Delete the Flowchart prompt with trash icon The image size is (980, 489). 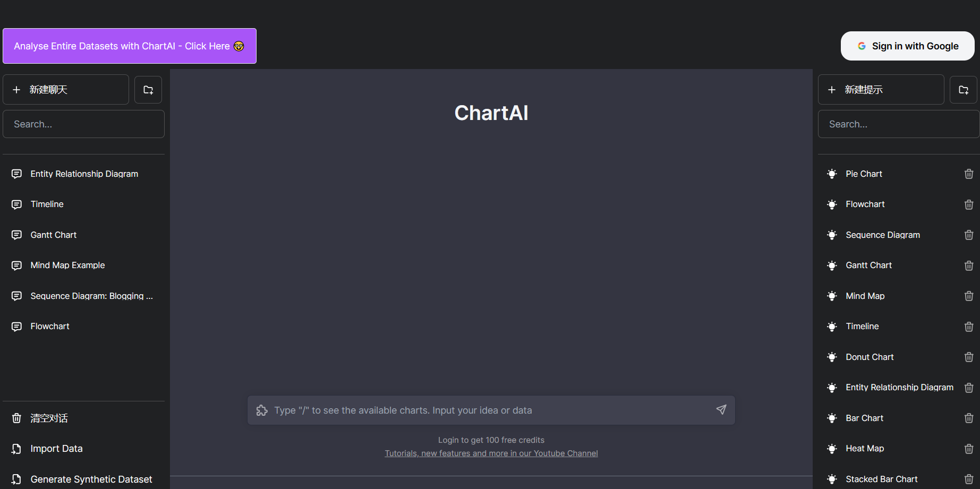click(968, 204)
